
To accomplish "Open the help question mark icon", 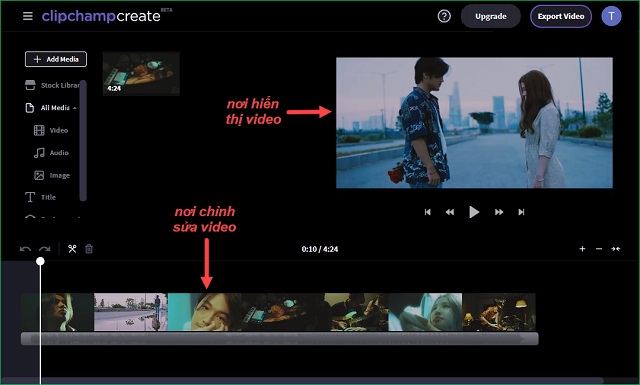I will [444, 16].
